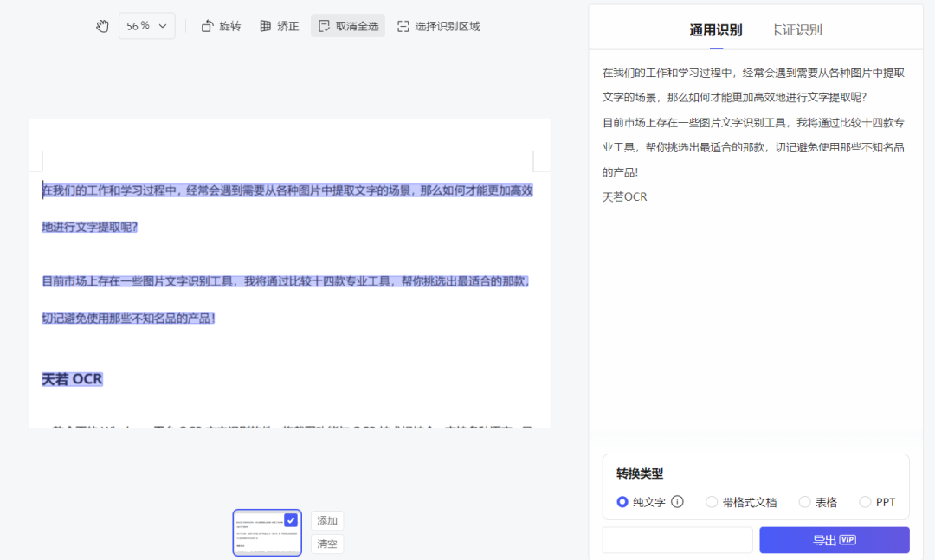
Task: Click the 添加 button
Action: pyautogui.click(x=326, y=521)
